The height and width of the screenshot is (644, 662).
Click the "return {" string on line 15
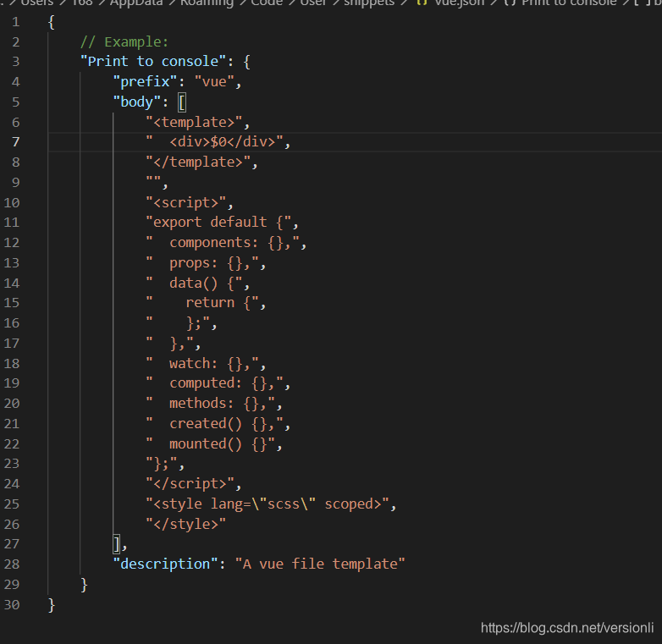point(202,303)
